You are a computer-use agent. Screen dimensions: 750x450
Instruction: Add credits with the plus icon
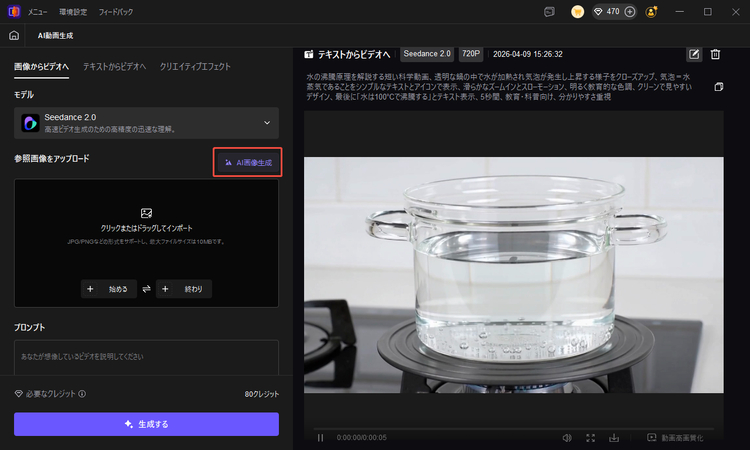pyautogui.click(x=630, y=12)
